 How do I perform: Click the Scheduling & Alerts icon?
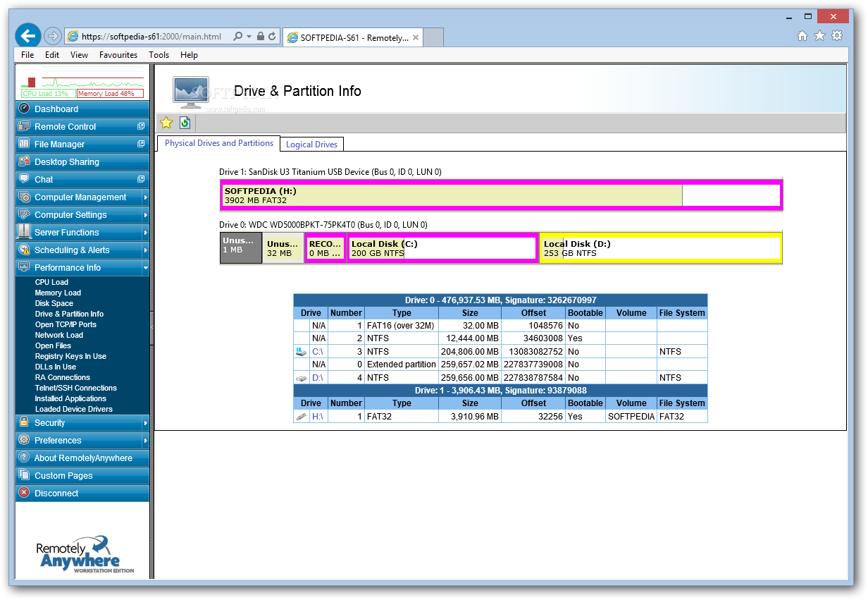click(24, 250)
